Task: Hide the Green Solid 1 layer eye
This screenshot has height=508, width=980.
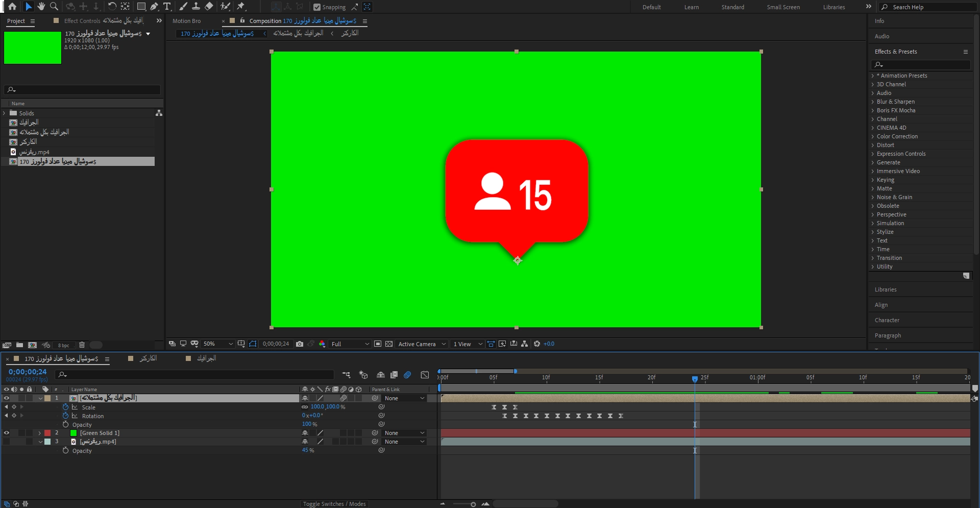Action: [x=7, y=433]
